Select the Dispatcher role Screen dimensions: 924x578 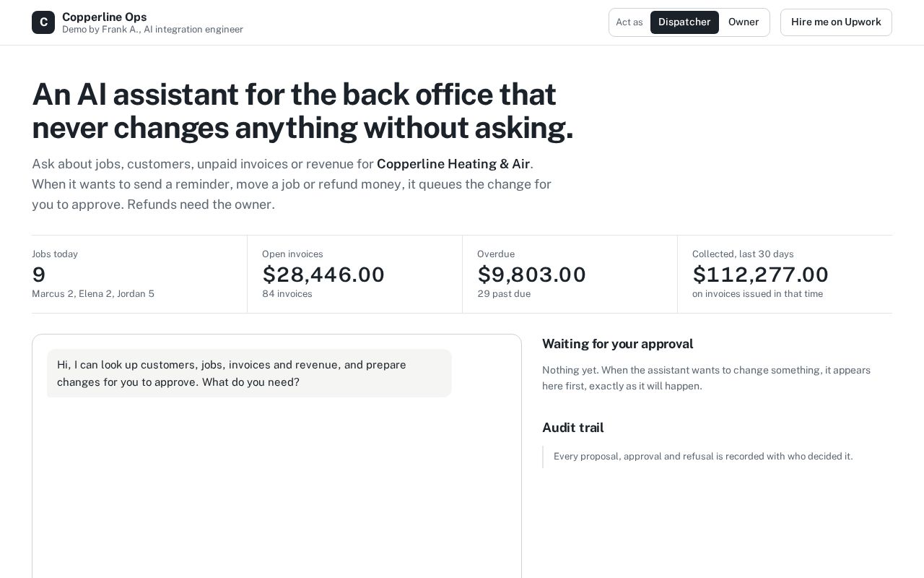(684, 22)
